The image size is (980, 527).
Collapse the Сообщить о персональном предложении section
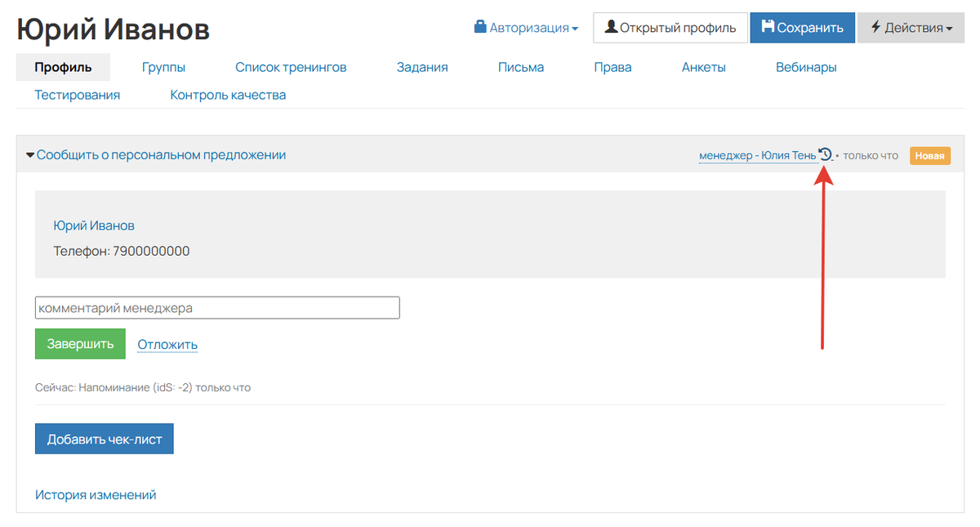156,154
